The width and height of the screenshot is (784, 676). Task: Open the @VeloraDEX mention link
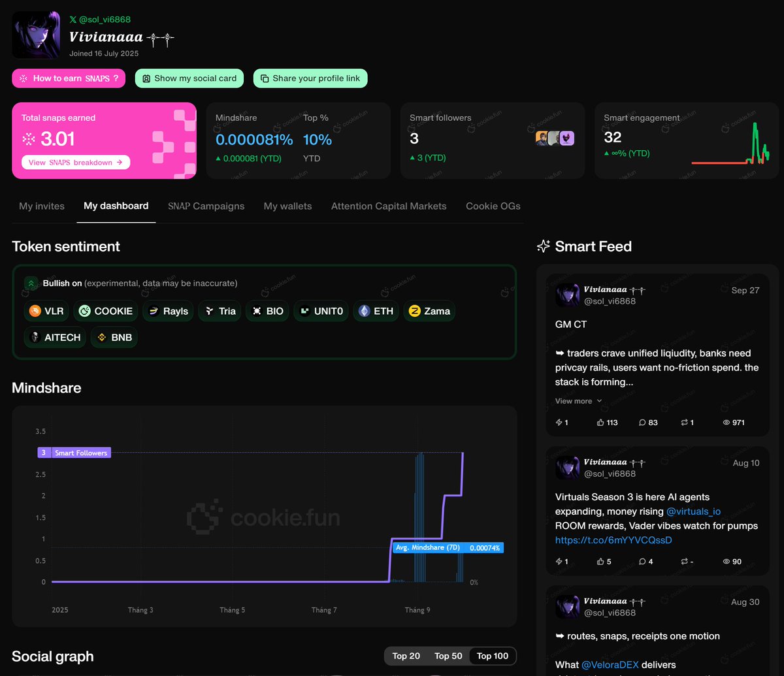[x=610, y=665]
